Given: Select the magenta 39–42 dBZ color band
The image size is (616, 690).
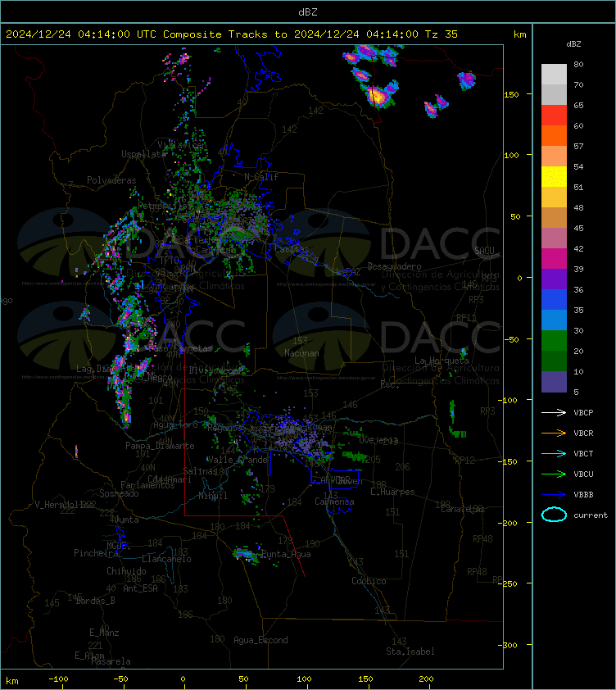Looking at the screenshot, I should [x=554, y=258].
